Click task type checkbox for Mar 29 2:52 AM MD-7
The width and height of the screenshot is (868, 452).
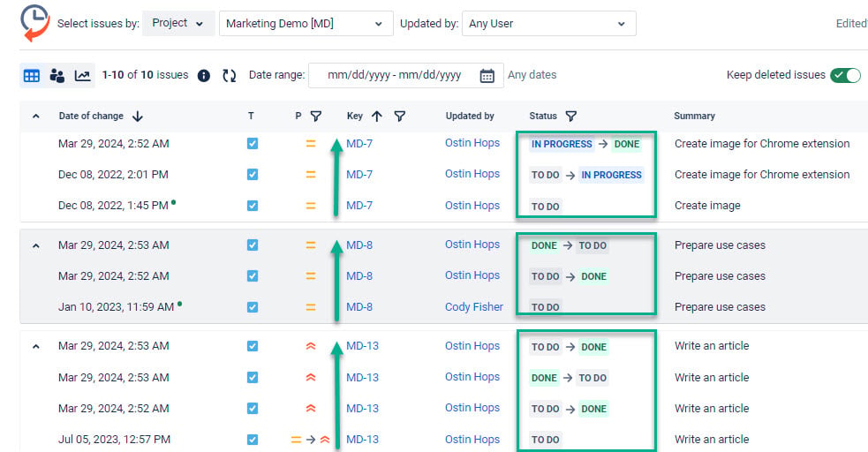(253, 144)
